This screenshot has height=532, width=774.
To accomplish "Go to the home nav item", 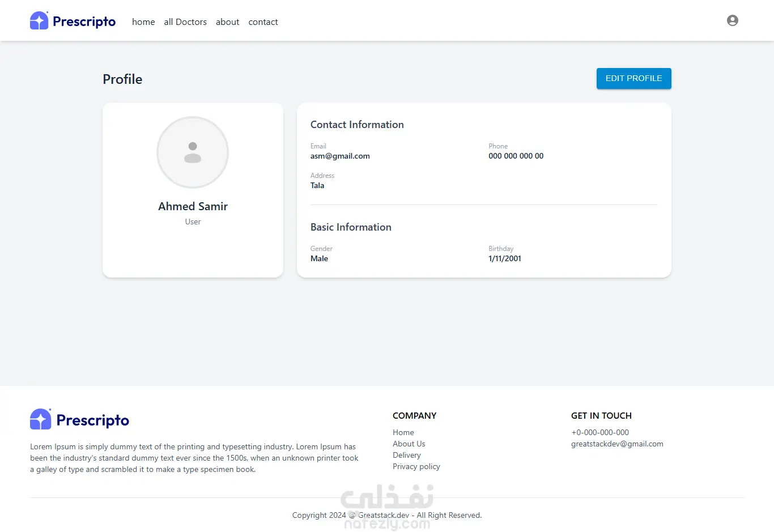I will pos(143,22).
